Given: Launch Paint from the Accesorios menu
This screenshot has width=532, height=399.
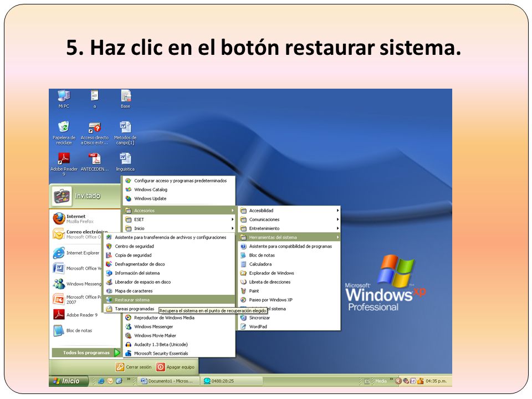Looking at the screenshot, I should click(288, 291).
